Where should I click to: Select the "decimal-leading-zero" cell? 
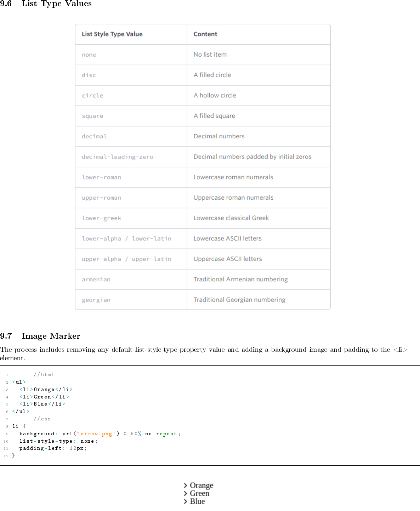[x=117, y=157]
